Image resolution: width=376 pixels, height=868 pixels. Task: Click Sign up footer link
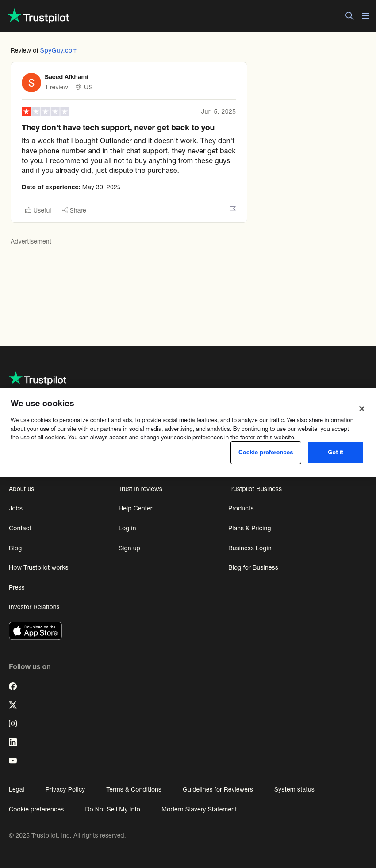point(129,548)
